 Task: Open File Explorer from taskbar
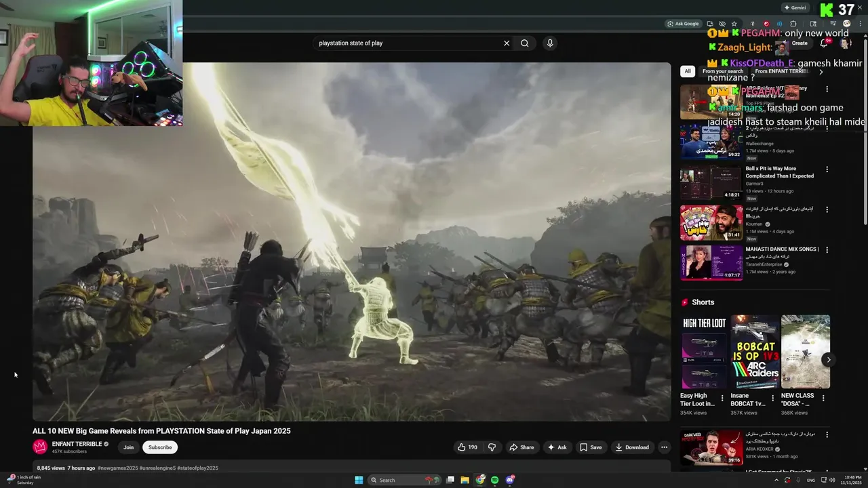[465, 480]
